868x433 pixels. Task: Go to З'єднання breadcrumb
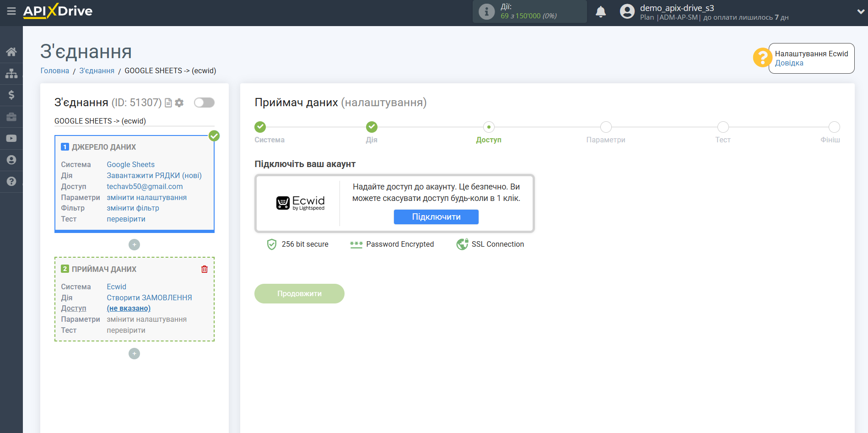coord(97,70)
